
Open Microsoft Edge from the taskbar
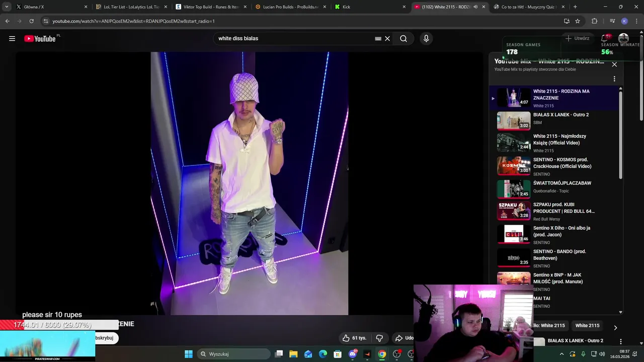pyautogui.click(x=323, y=354)
